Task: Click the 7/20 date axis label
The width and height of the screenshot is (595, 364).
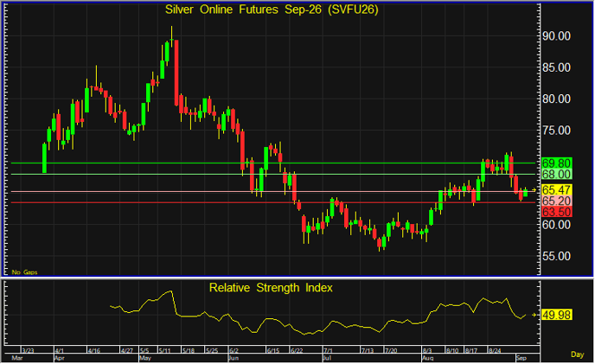Action: click(x=391, y=350)
